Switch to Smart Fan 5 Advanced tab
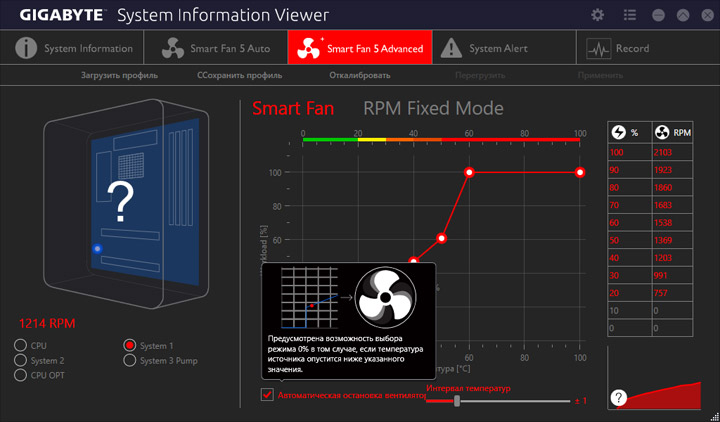 [360, 48]
